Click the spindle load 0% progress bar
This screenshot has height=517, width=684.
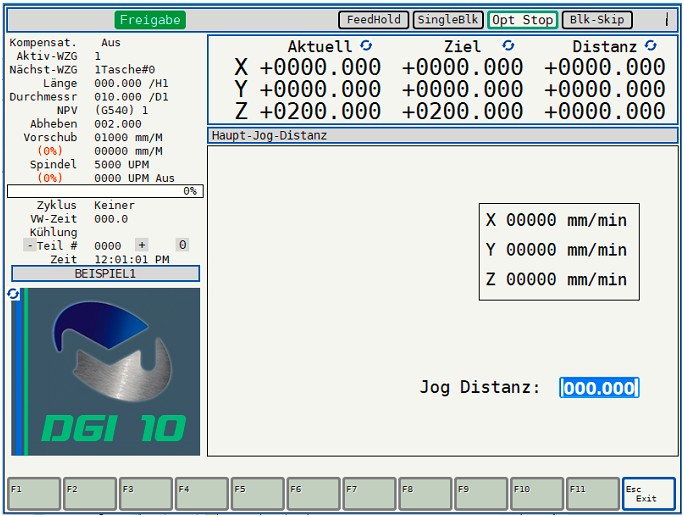(x=105, y=191)
